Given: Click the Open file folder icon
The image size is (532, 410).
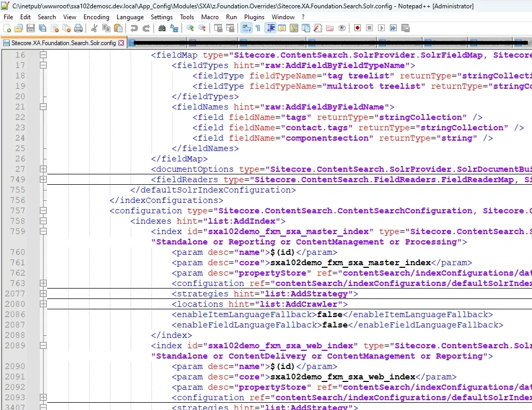Looking at the screenshot, I should [x=19, y=28].
